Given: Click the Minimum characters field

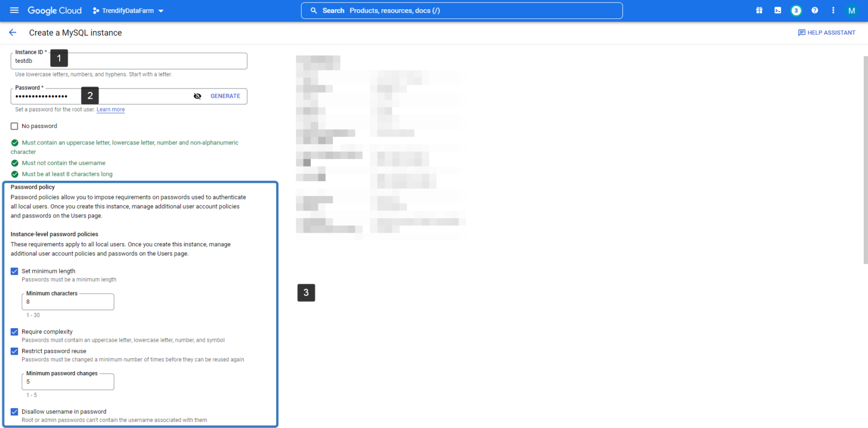Looking at the screenshot, I should click(x=68, y=302).
